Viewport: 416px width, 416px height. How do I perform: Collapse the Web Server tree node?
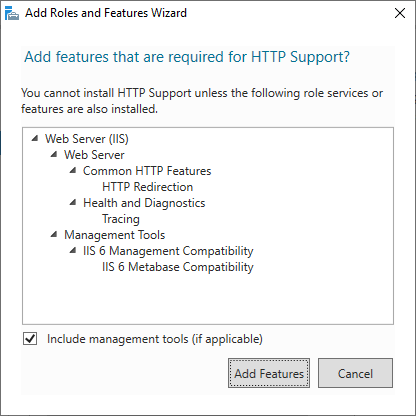point(54,154)
